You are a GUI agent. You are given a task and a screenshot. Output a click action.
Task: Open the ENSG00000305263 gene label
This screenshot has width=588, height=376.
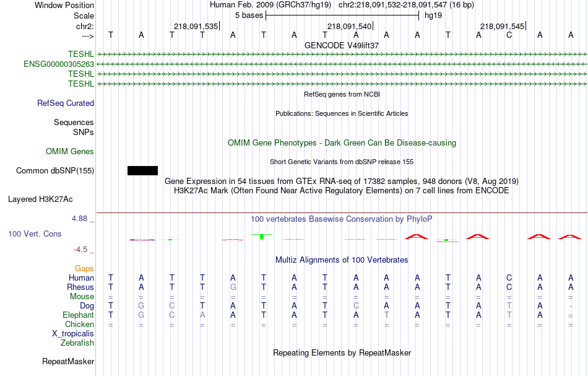[59, 64]
